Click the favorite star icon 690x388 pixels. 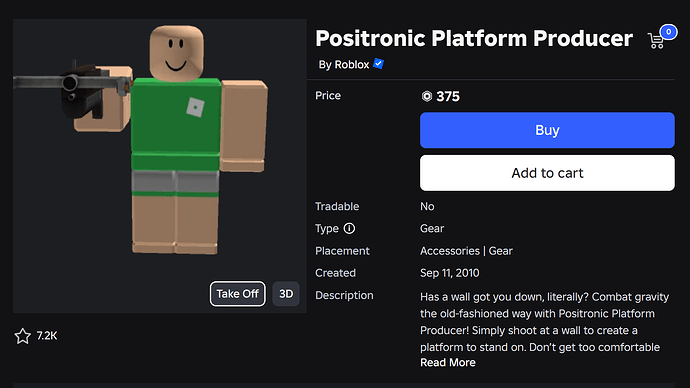(22, 336)
